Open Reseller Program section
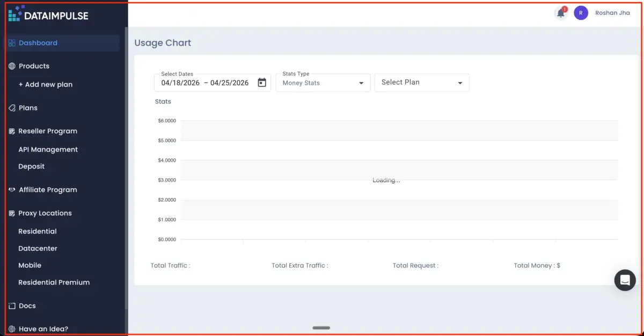 [48, 131]
